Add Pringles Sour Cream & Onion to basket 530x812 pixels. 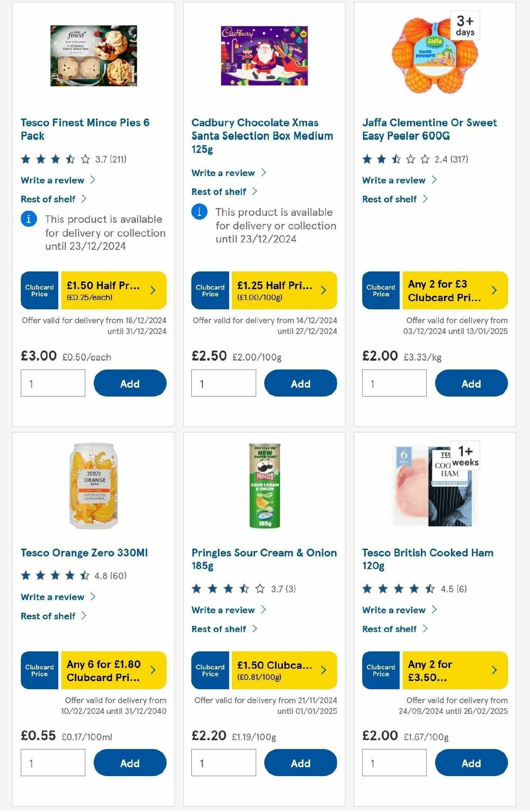(x=300, y=763)
